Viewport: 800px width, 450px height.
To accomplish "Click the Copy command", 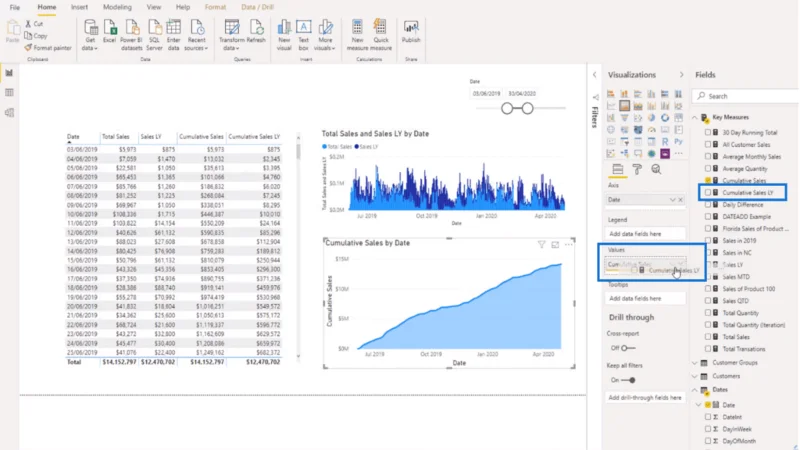I will point(36,36).
